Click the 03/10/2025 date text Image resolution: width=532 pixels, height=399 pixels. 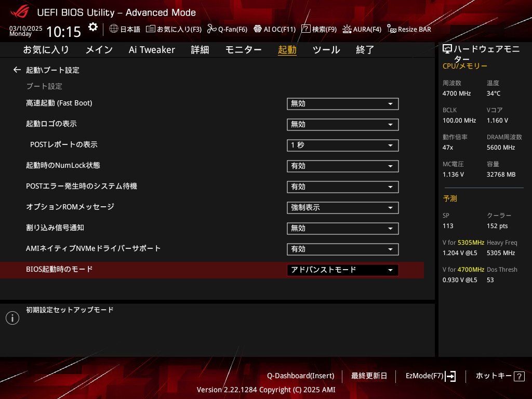point(26,28)
